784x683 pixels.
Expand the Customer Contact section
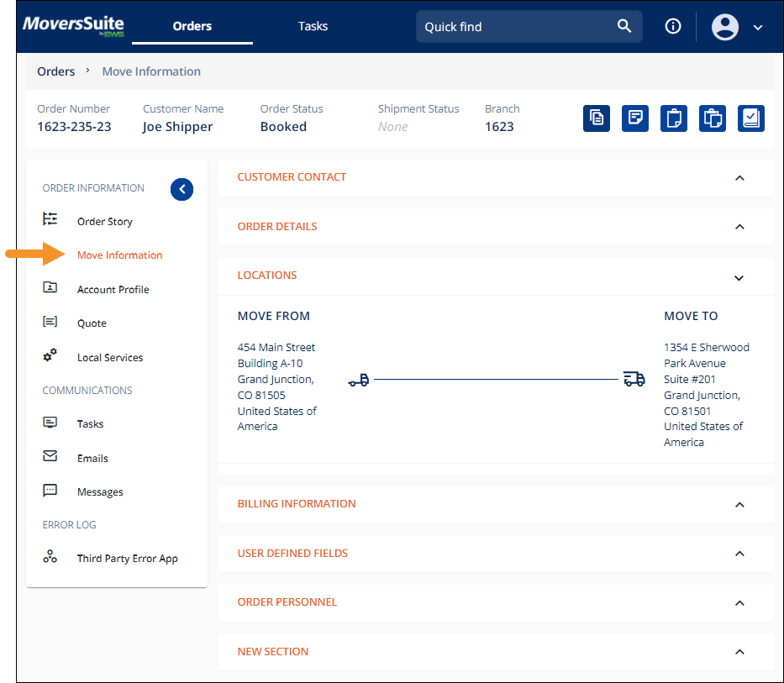(x=739, y=178)
